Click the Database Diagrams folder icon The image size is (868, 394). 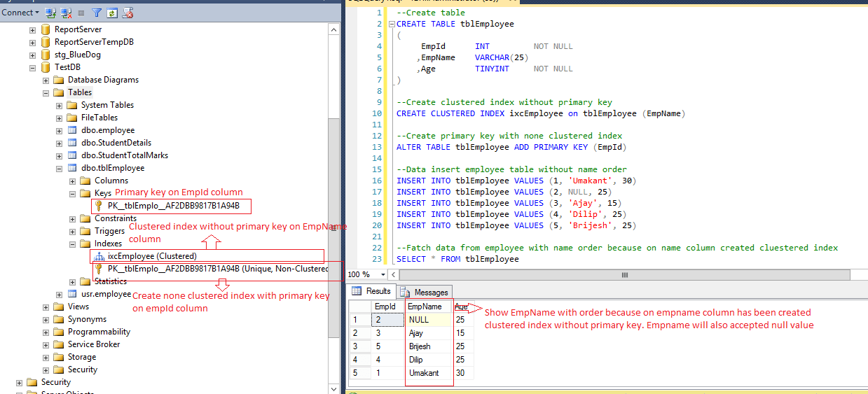pyautogui.click(x=59, y=80)
